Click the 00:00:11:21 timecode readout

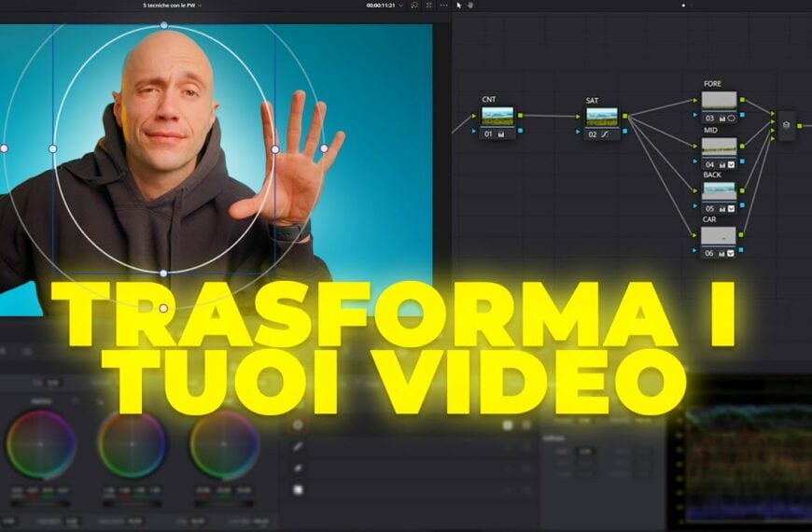click(x=381, y=6)
